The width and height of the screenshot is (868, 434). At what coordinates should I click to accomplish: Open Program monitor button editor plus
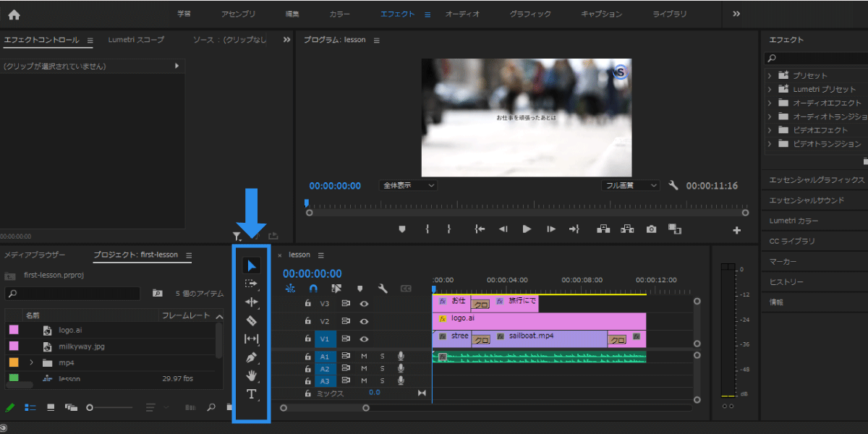click(x=737, y=231)
